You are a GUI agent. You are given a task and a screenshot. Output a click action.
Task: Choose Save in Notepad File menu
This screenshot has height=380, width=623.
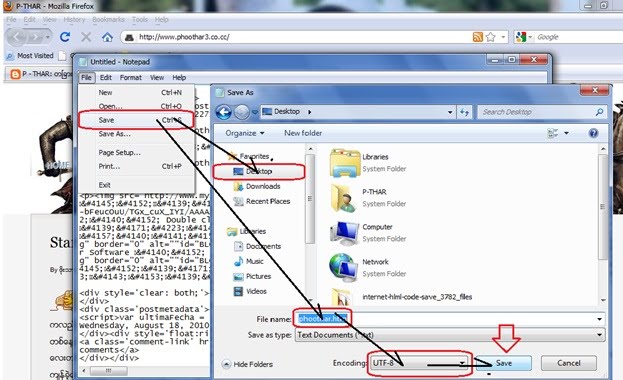(136, 120)
